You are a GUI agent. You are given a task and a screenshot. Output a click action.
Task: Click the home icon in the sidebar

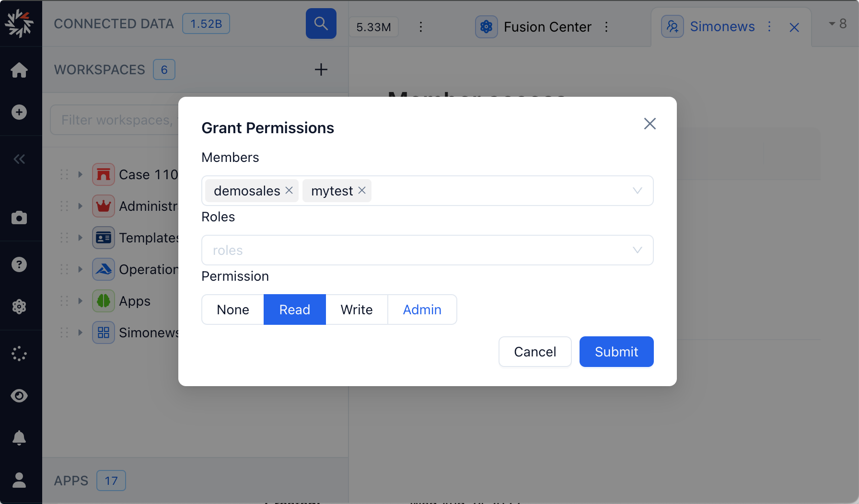pos(19,70)
